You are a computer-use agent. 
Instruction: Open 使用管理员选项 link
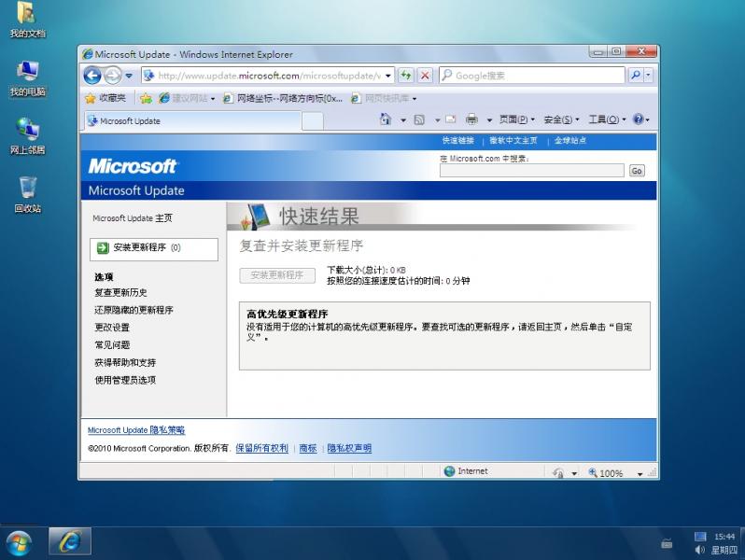(125, 381)
